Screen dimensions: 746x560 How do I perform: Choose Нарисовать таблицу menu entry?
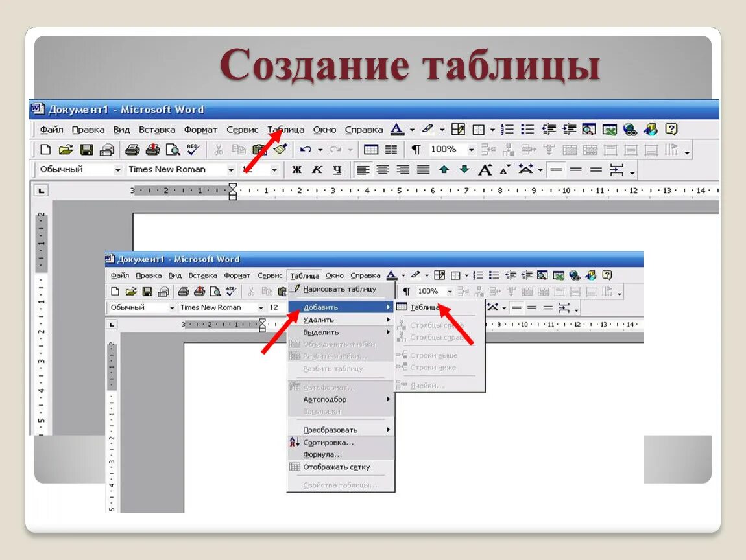342,289
